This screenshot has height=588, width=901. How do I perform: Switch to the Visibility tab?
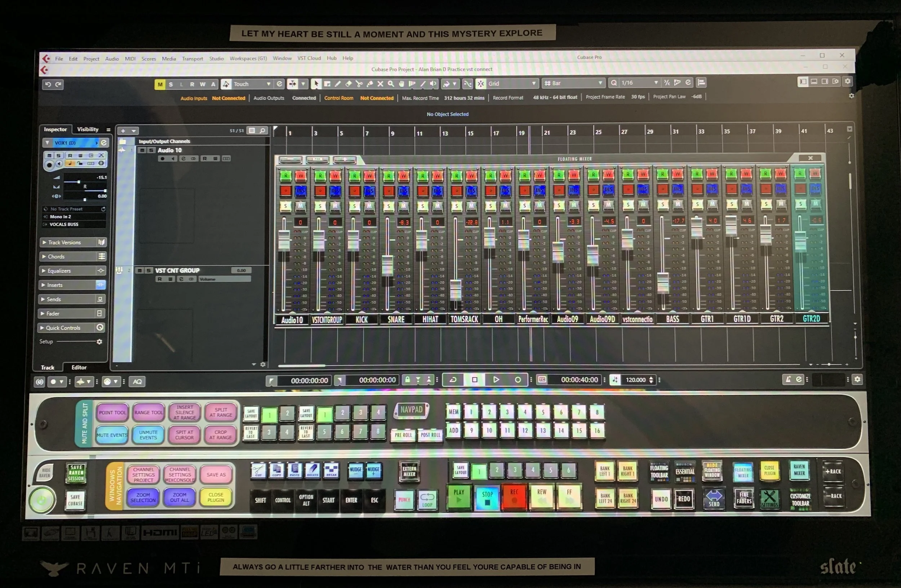(88, 129)
